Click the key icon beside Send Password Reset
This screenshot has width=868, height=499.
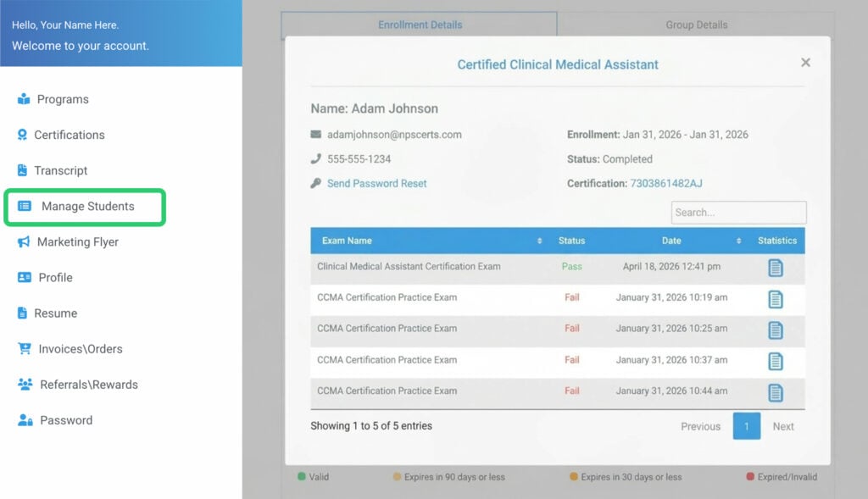point(315,183)
